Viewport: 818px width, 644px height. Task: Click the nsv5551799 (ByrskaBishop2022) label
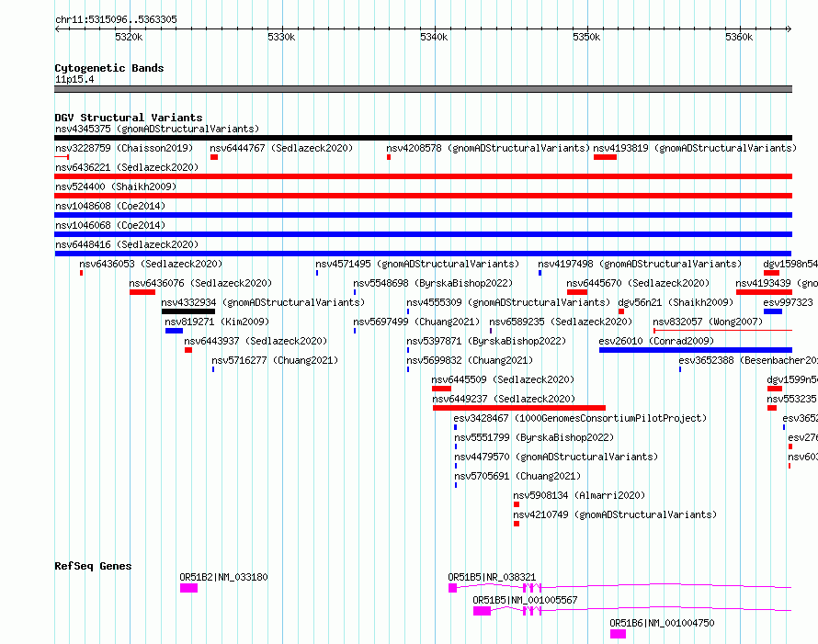pyautogui.click(x=534, y=437)
